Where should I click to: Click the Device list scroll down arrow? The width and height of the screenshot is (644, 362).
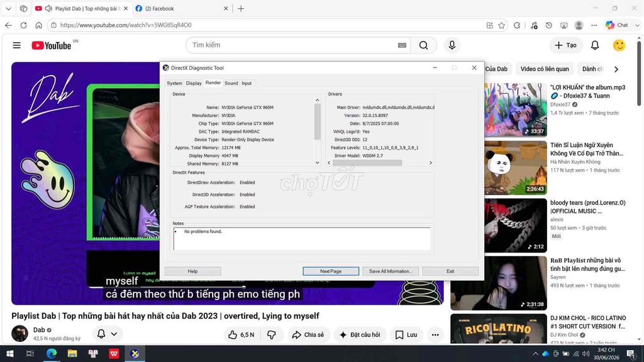pos(317,162)
